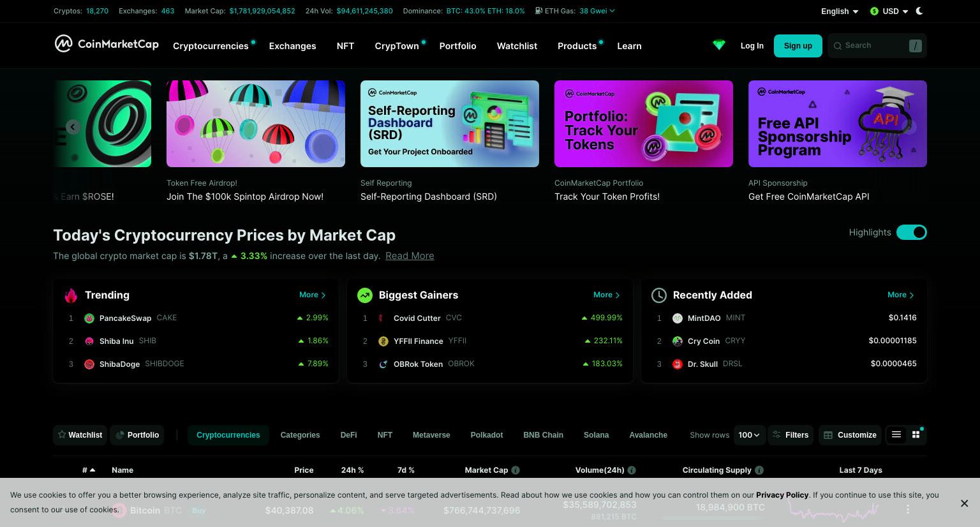Click the MintDAO coin icon
980x527 pixels.
(x=678, y=318)
